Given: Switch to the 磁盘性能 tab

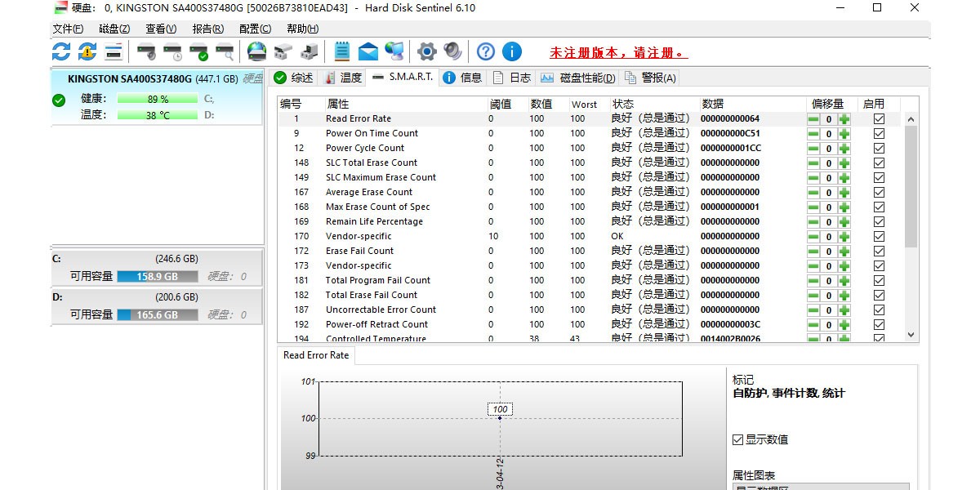Looking at the screenshot, I should point(577,78).
